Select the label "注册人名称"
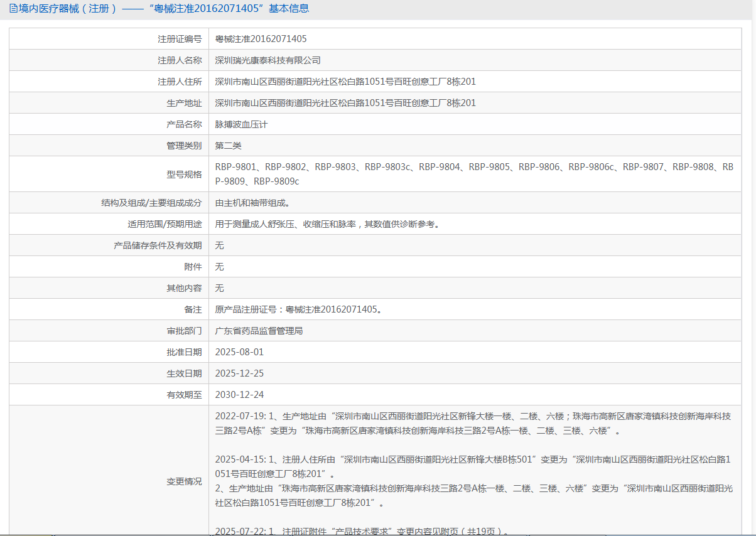This screenshot has height=536, width=756. [180, 60]
